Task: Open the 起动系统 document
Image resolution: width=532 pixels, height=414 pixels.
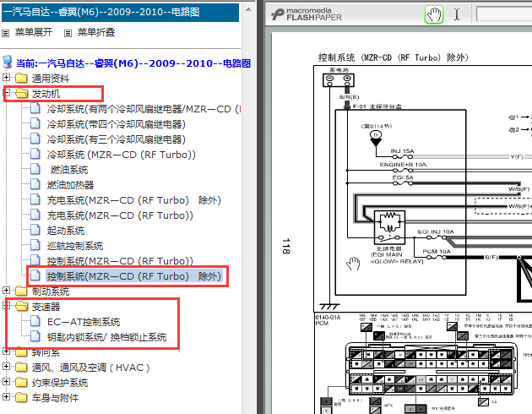Action: click(x=66, y=232)
